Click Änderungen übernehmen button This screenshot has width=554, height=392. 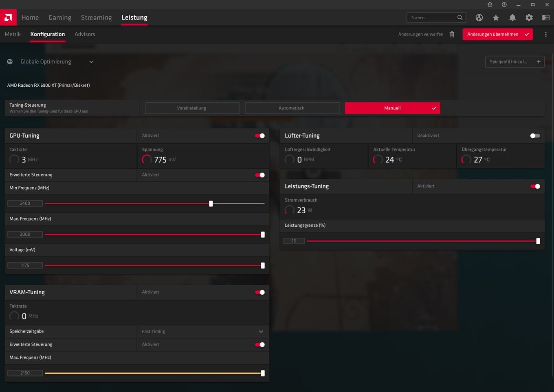497,34
